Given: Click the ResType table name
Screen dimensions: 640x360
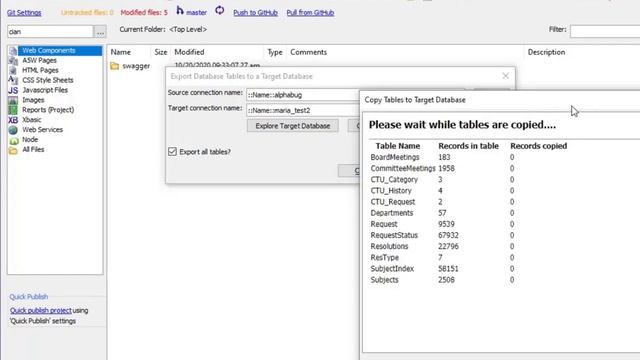Looking at the screenshot, I should [385, 258].
